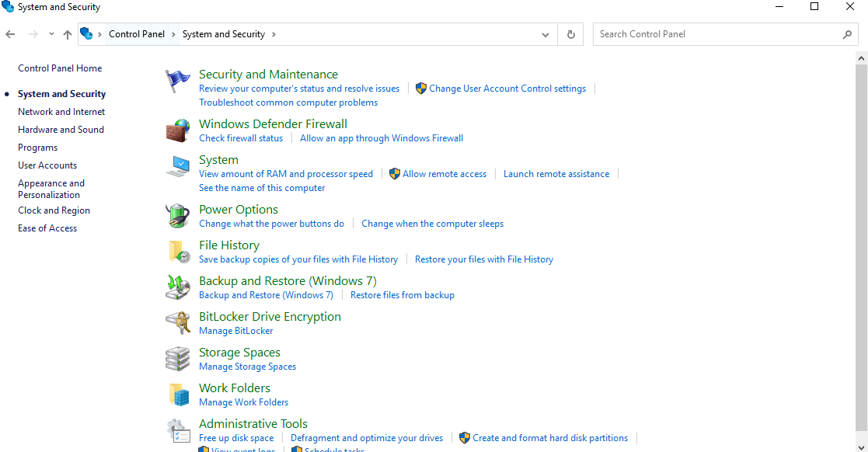The height and width of the screenshot is (452, 868).
Task: Expand the address bar history dropdown
Action: tap(546, 34)
